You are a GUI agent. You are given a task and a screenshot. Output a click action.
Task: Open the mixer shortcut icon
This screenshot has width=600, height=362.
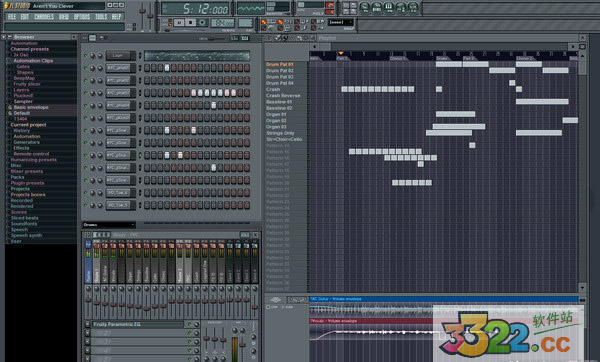pos(413,7)
